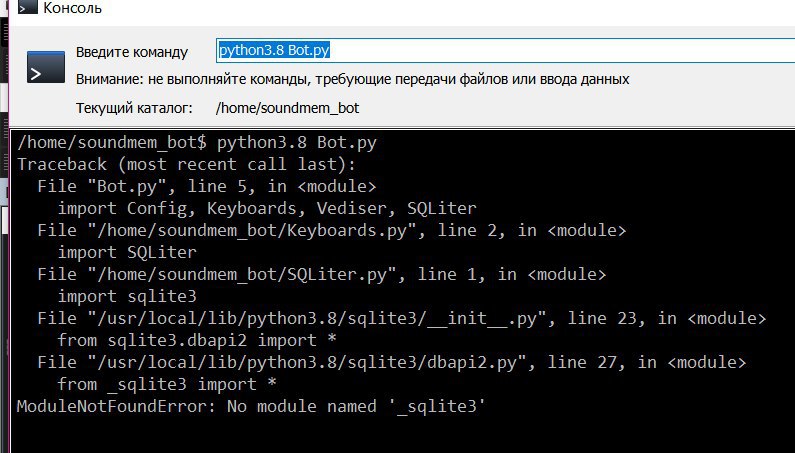This screenshot has width=795, height=453.
Task: Click the traceback line referencing sqlite3/__init__.py
Action: (402, 319)
